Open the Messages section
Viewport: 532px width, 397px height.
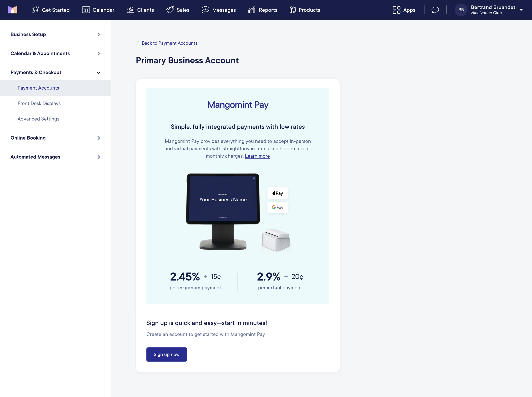[219, 10]
